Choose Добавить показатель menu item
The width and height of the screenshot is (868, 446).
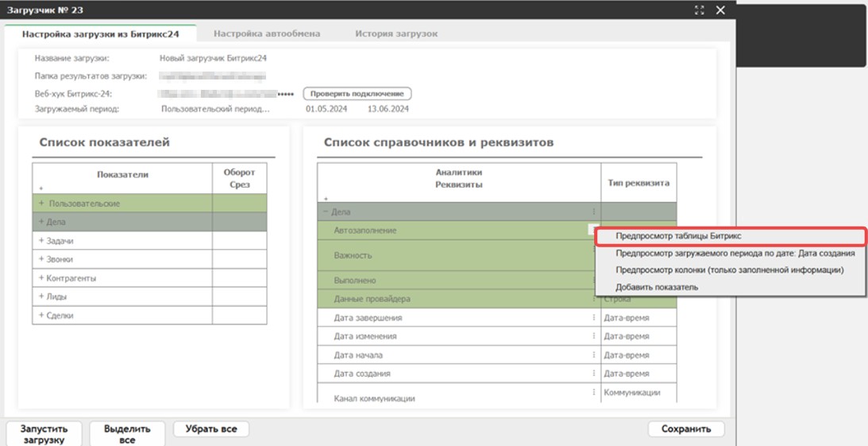coord(731,287)
